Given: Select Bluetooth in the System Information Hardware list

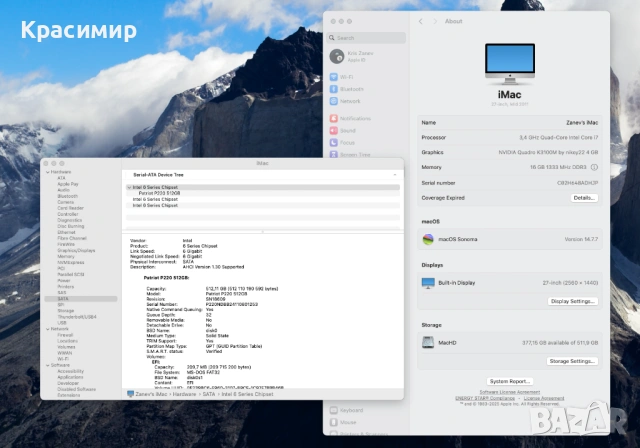Looking at the screenshot, I should pyautogui.click(x=67, y=196).
